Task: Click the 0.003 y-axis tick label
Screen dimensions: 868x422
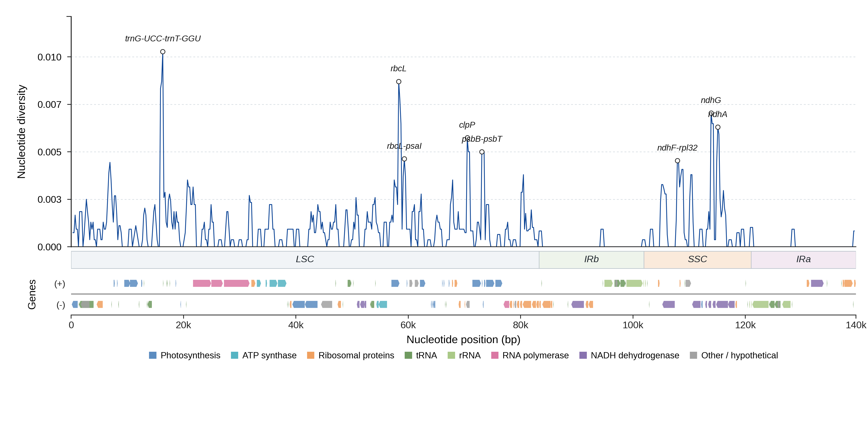Action: (50, 200)
